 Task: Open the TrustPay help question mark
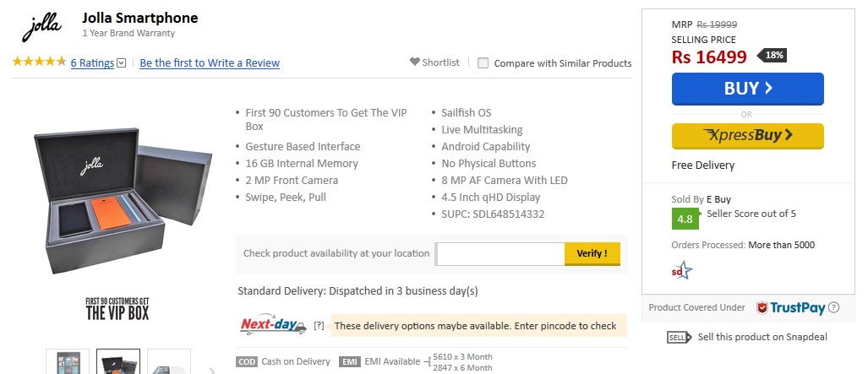click(833, 307)
